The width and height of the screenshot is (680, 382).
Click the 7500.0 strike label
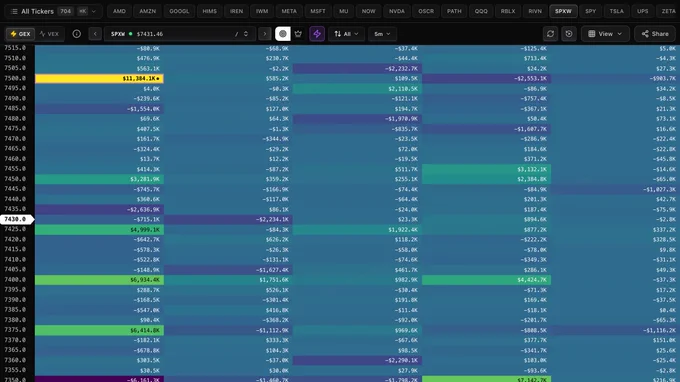pyautogui.click(x=15, y=78)
